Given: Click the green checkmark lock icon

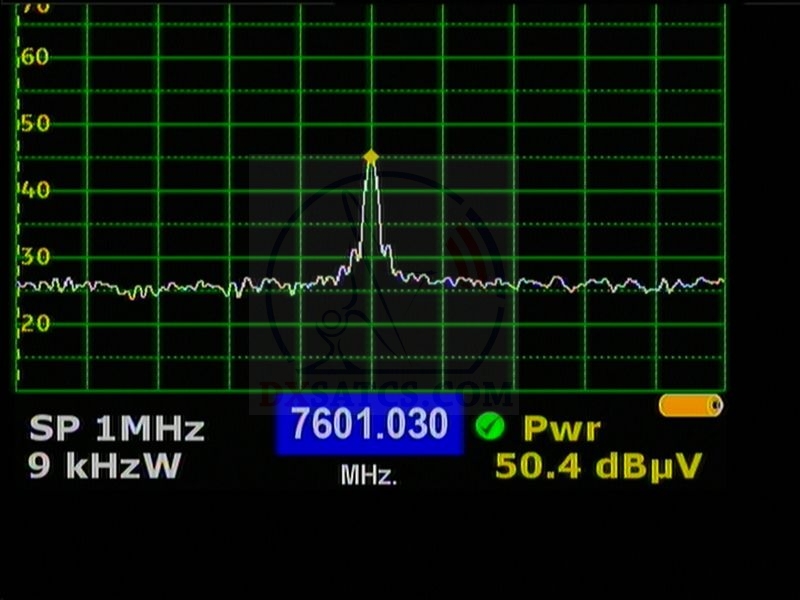Looking at the screenshot, I should pos(490,428).
